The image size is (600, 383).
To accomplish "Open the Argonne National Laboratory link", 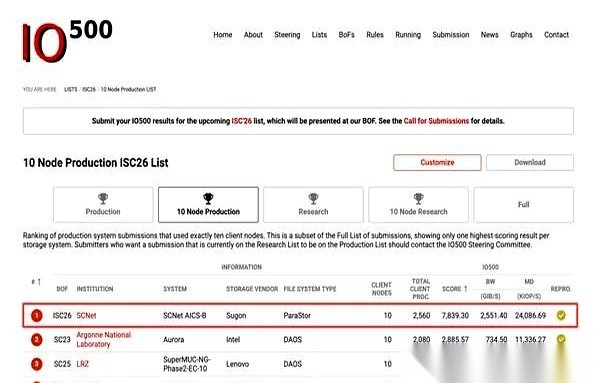I will click(x=104, y=339).
